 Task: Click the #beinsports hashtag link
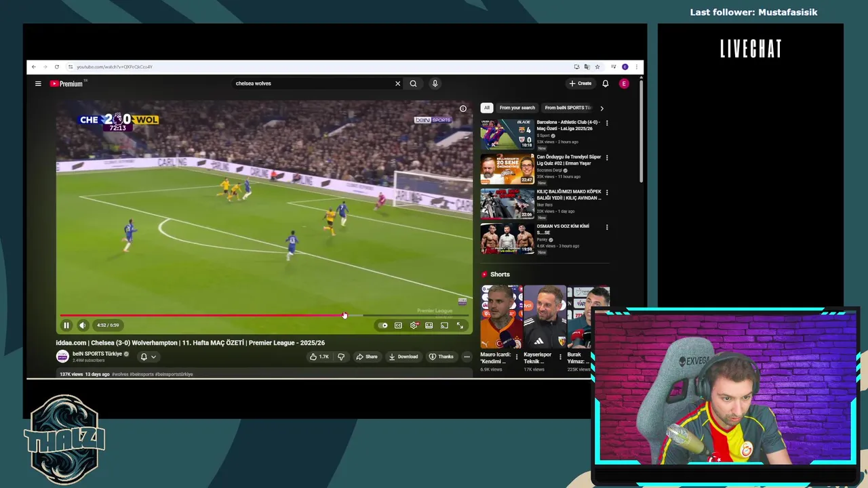(x=142, y=374)
